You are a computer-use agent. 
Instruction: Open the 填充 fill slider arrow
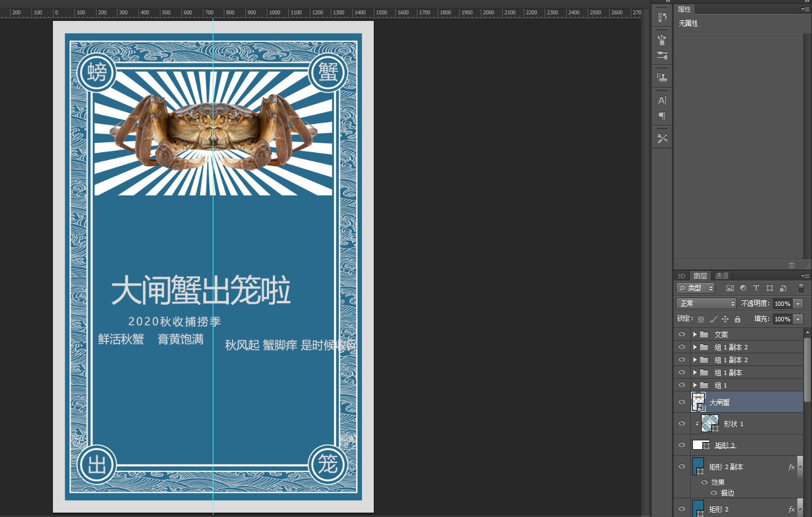pyautogui.click(x=798, y=319)
